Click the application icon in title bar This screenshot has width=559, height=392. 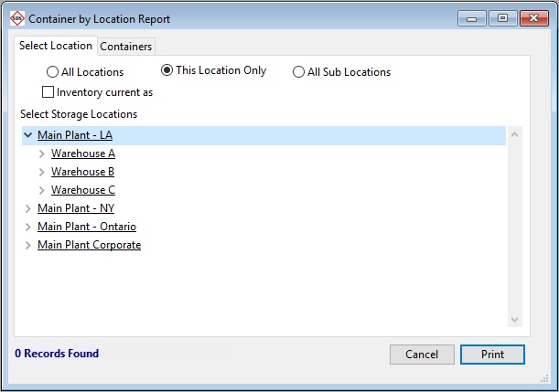coord(16,18)
